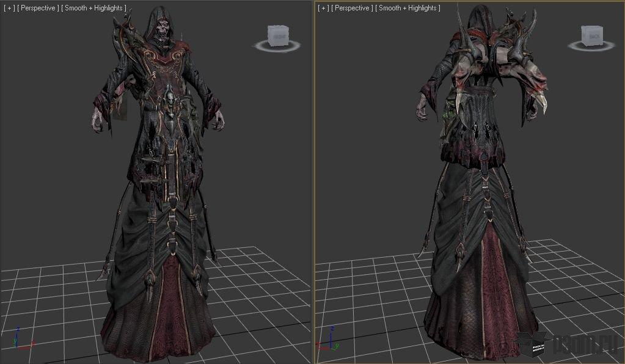Viewport: 625px width, 364px height.
Task: Open right viewport Perspective view menu
Action: [x=352, y=8]
